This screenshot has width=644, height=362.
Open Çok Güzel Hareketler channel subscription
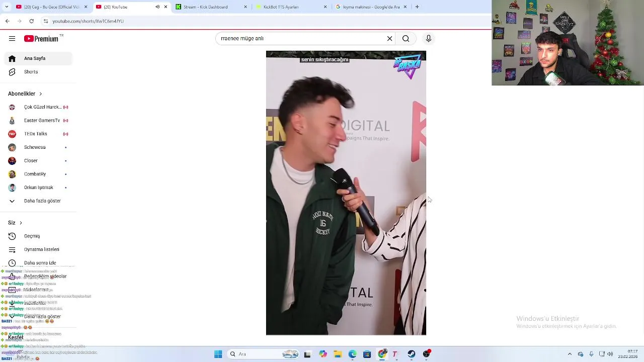38,107
